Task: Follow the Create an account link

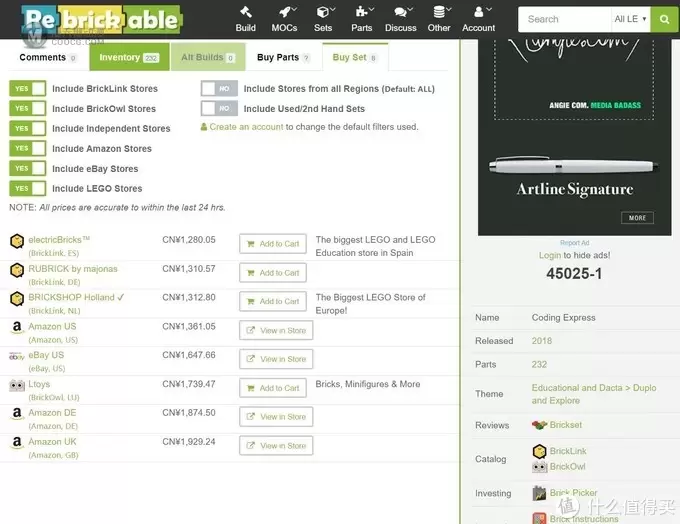Action: coord(246,127)
